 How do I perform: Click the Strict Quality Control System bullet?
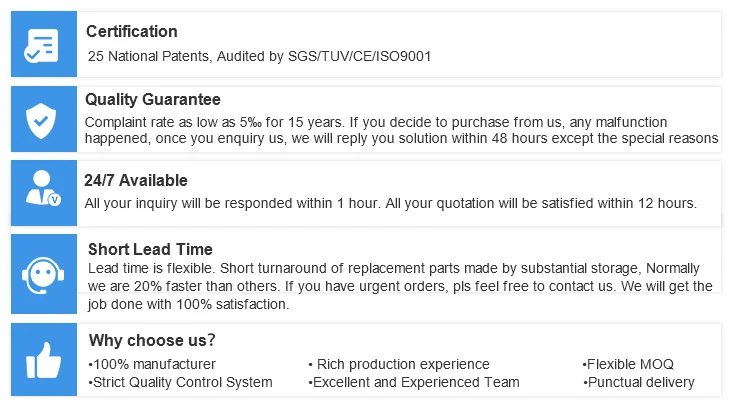[x=180, y=382]
